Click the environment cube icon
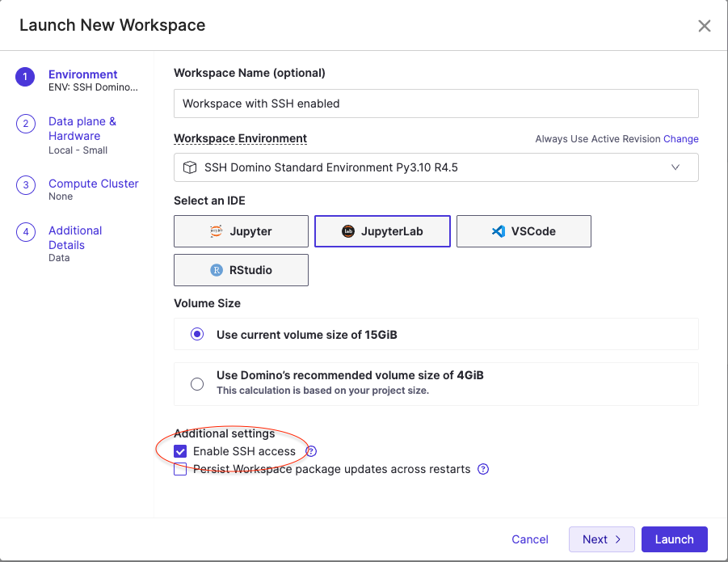This screenshot has height=562, width=728. [189, 167]
